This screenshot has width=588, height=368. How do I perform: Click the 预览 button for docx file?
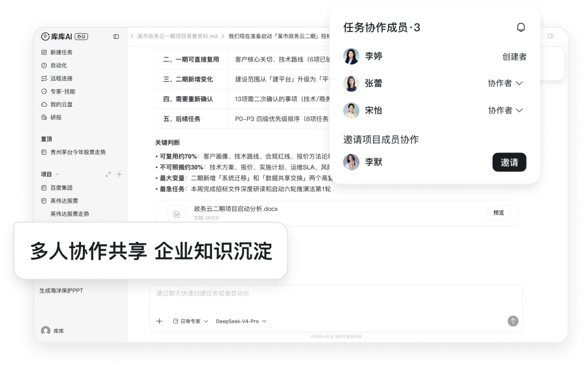pos(499,212)
